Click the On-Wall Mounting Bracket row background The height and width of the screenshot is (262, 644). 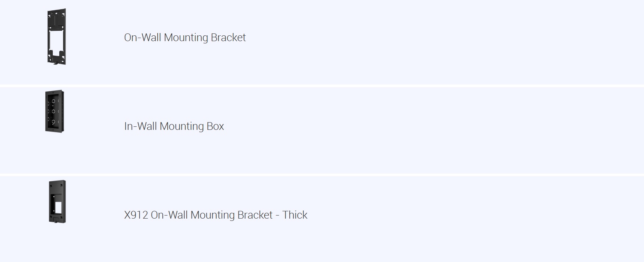point(322,42)
